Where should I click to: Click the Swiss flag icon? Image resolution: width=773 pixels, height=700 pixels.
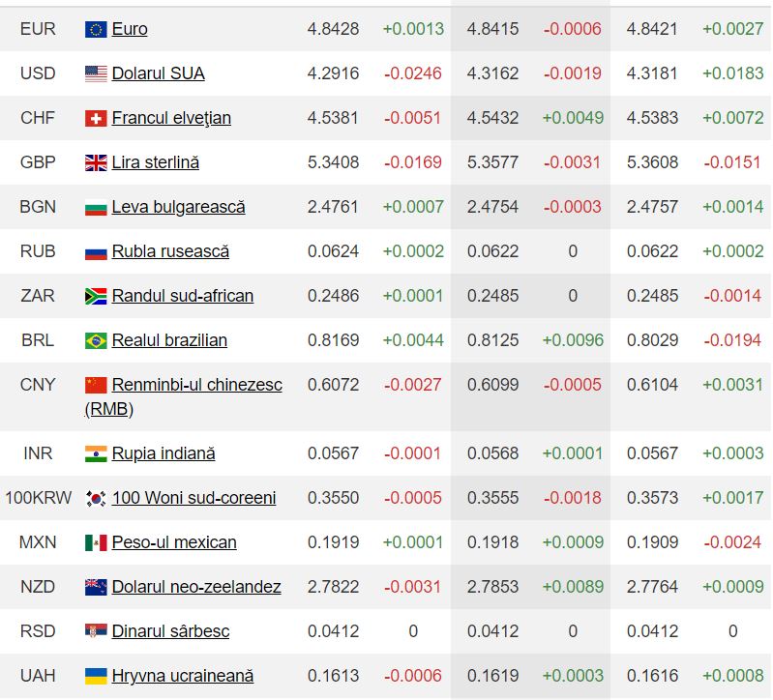96,118
